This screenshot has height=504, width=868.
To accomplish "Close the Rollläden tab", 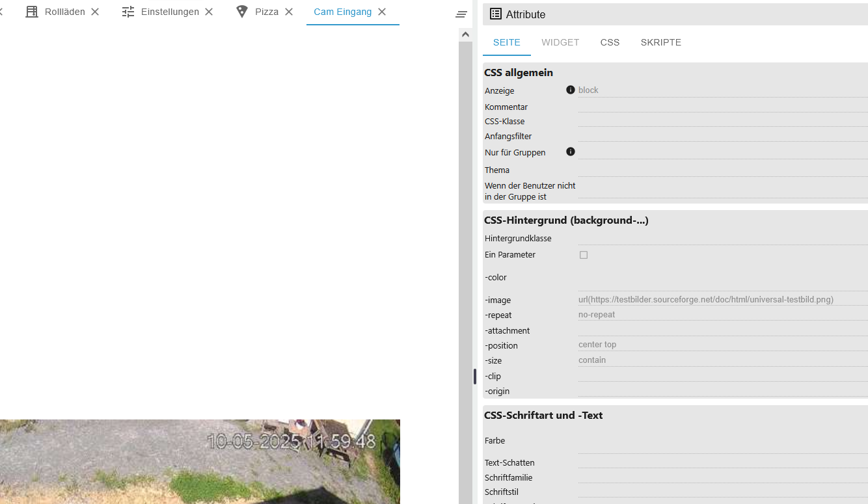I will [95, 12].
